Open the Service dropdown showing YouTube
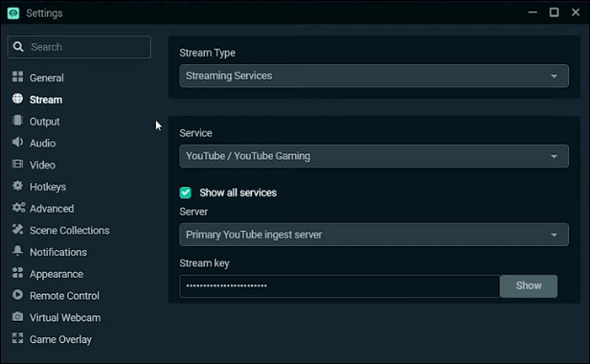Viewport: 590px width, 364px height. click(372, 156)
